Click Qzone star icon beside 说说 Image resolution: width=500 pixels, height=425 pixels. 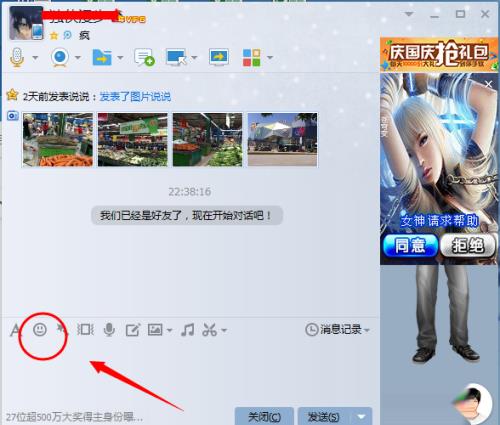12,95
